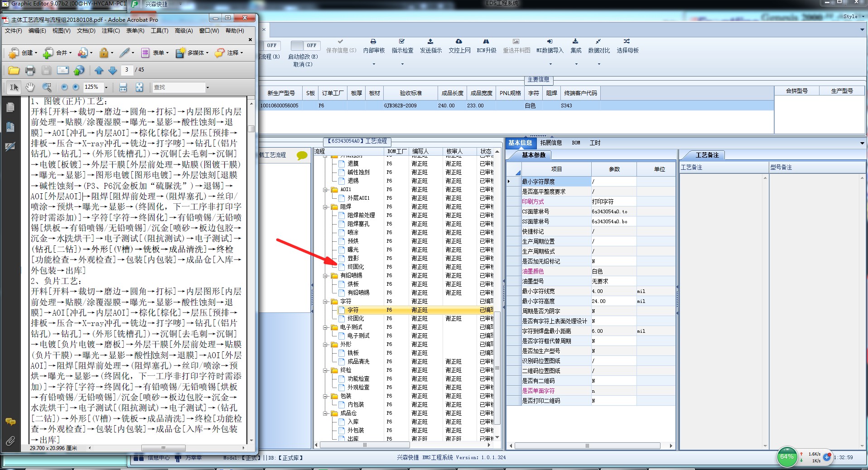Click the blue up arrow previous-page icon
Screen dimensions: 868x470
pyautogui.click(x=99, y=70)
